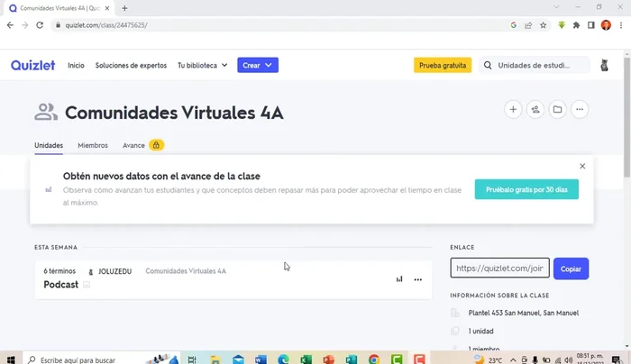Reload the browser page
Viewport: 631px width, 364px height.
click(40, 25)
